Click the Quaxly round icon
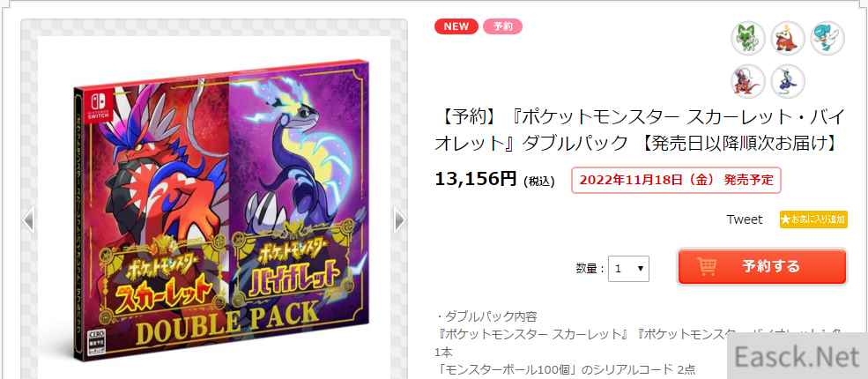Image resolution: width=868 pixels, height=379 pixels. pyautogui.click(x=827, y=38)
